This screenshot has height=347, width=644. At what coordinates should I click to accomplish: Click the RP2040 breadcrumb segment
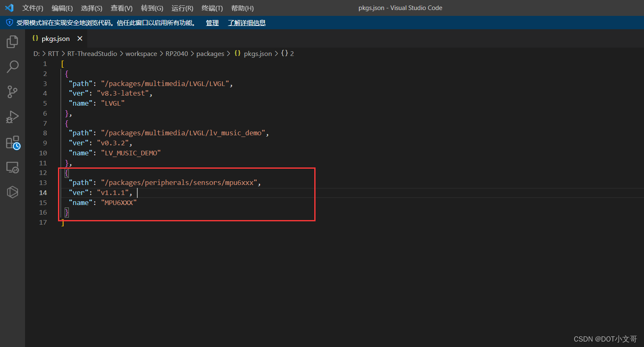(177, 53)
